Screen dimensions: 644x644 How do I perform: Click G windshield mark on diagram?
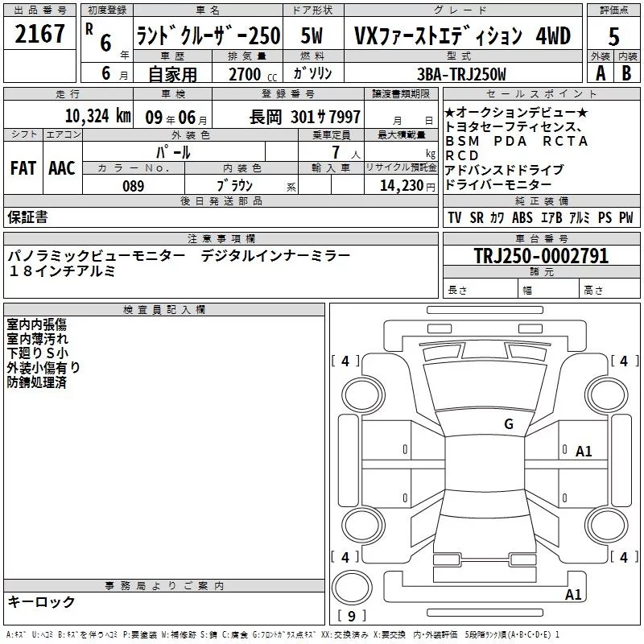tap(509, 423)
